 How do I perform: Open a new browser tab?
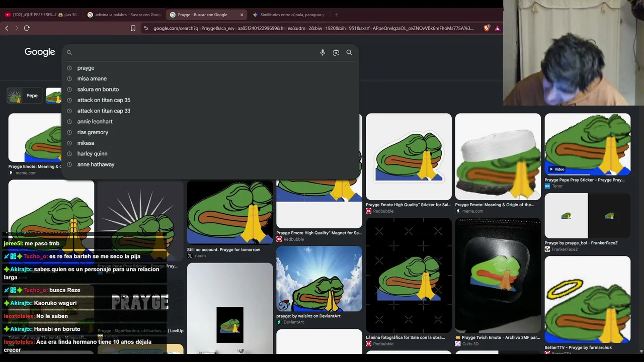(x=337, y=15)
